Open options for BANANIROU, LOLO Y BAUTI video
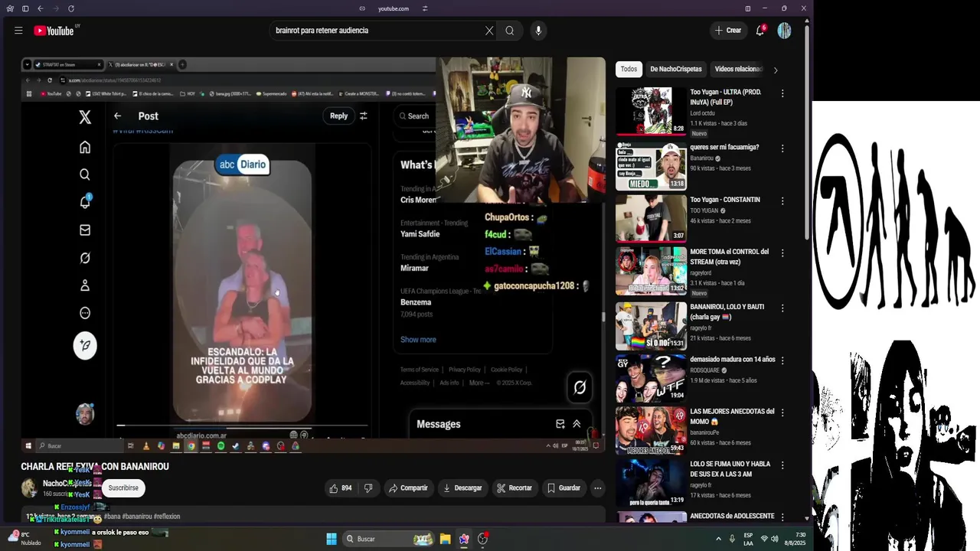Image resolution: width=980 pixels, height=551 pixels. point(782,308)
